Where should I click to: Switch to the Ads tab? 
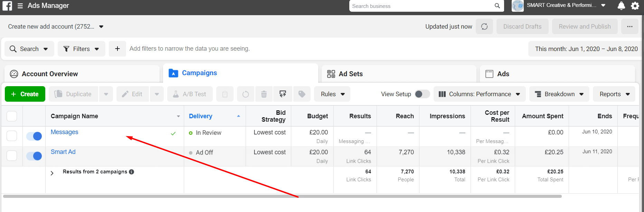point(557,74)
